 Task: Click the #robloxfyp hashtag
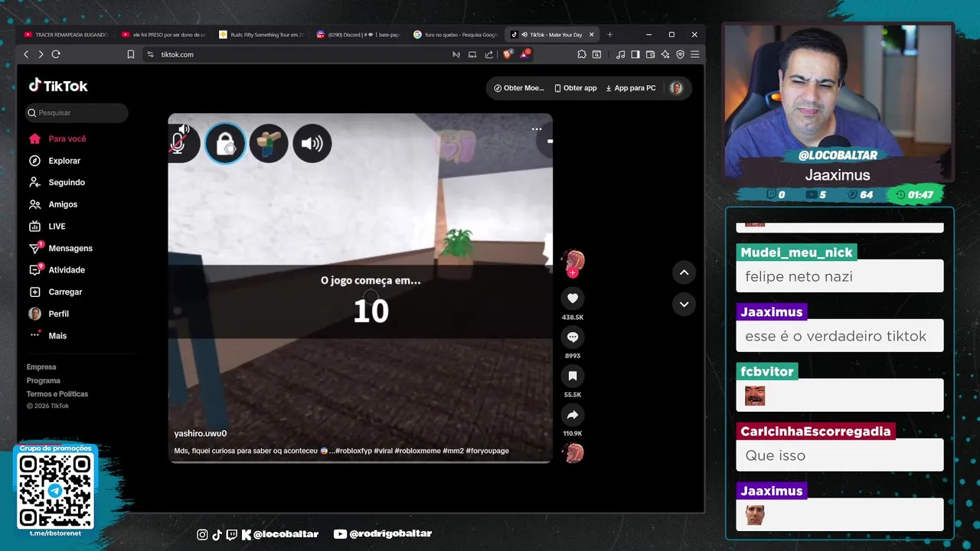pyautogui.click(x=353, y=451)
